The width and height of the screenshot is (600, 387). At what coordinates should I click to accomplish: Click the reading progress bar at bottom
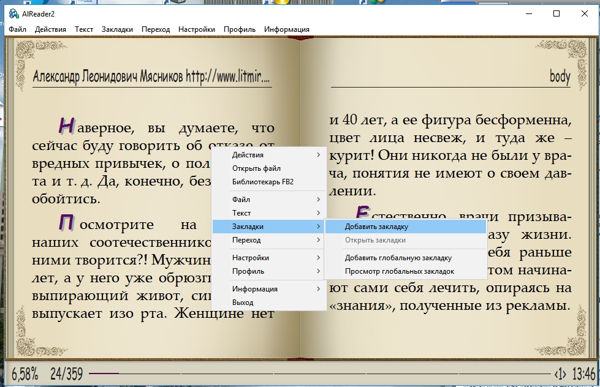click(x=320, y=373)
